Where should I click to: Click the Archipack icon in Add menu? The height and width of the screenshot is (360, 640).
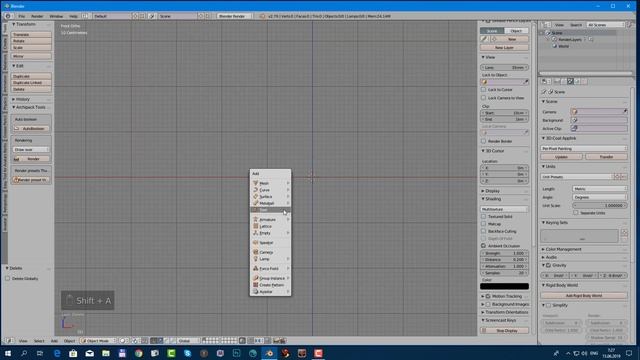pos(256,291)
